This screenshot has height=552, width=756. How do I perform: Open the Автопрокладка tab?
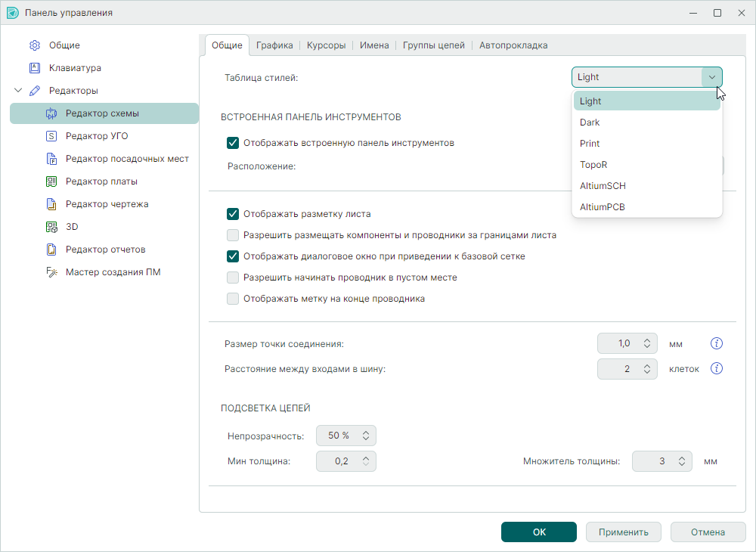513,45
